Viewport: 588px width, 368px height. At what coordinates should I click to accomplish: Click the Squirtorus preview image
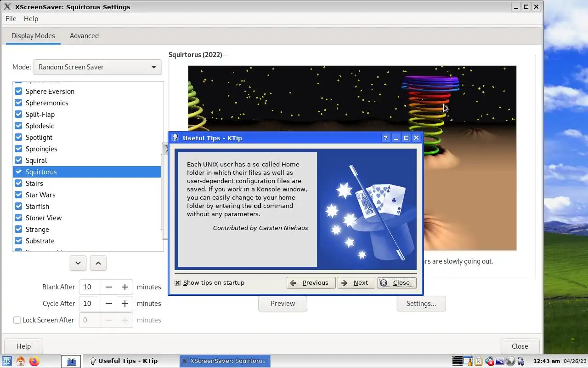pos(352,158)
